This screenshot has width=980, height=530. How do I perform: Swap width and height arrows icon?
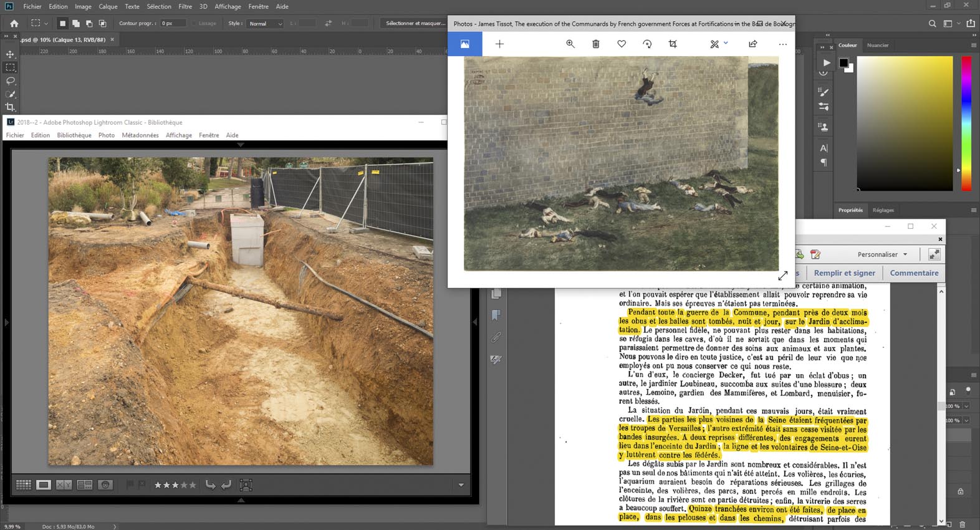pos(329,23)
